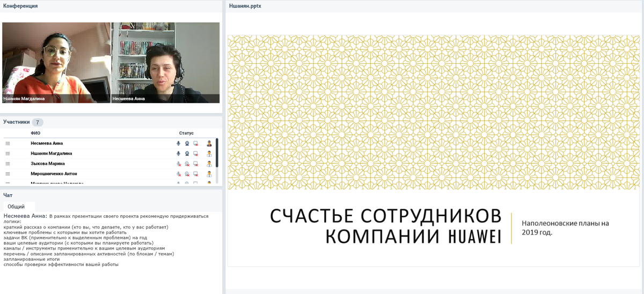Select participant name Мирошниченко Антон in list
644x294 pixels.
coord(54,174)
